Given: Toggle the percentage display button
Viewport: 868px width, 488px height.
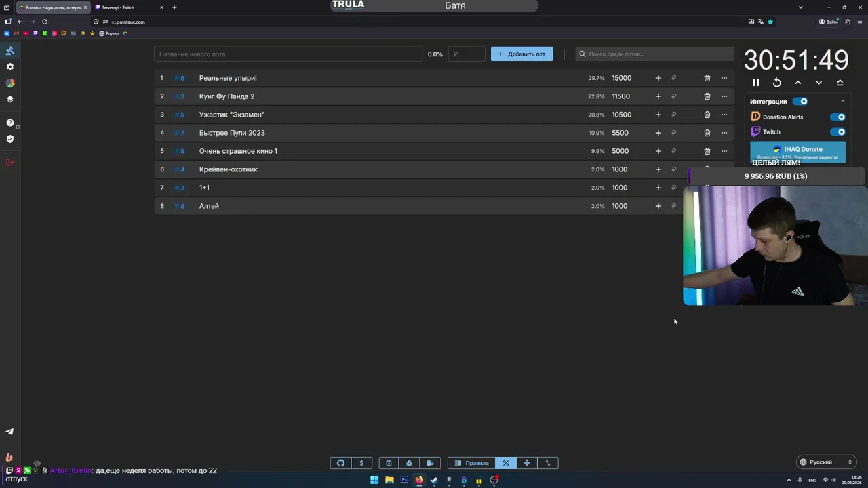Looking at the screenshot, I should pos(506,463).
